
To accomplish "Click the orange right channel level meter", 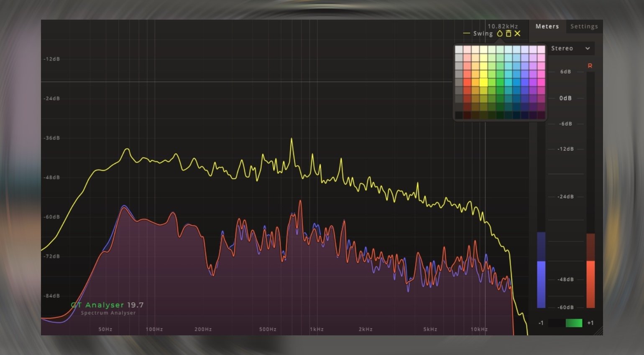I will (x=590, y=284).
